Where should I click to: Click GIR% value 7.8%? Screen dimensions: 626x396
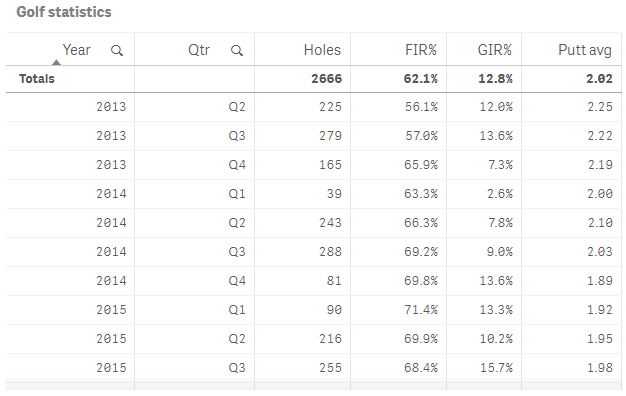click(x=500, y=223)
